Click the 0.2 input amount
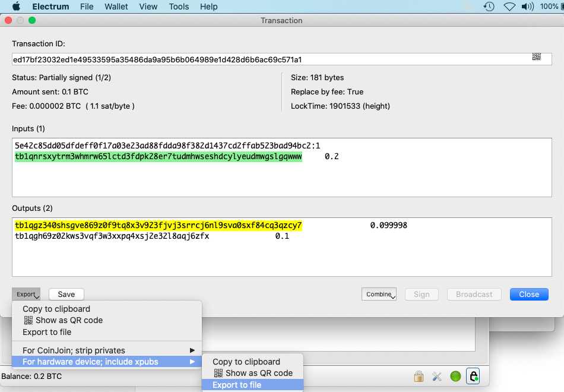The width and height of the screenshot is (564, 392). coord(332,157)
